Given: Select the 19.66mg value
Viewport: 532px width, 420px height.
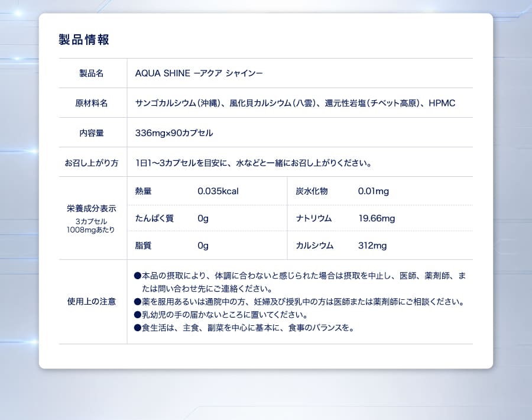Looking at the screenshot, I should click(377, 218).
